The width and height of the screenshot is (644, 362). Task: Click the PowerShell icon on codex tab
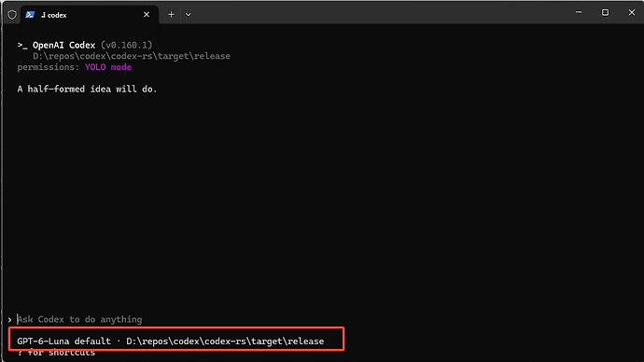[x=30, y=15]
